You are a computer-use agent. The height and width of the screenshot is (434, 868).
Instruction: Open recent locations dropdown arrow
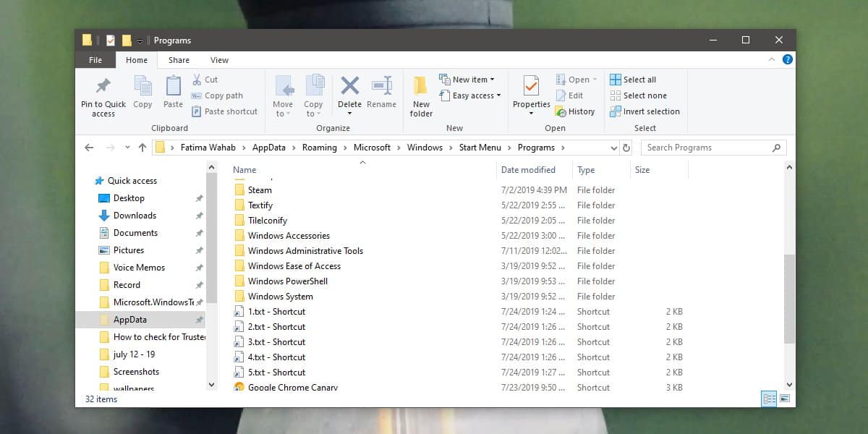(127, 148)
